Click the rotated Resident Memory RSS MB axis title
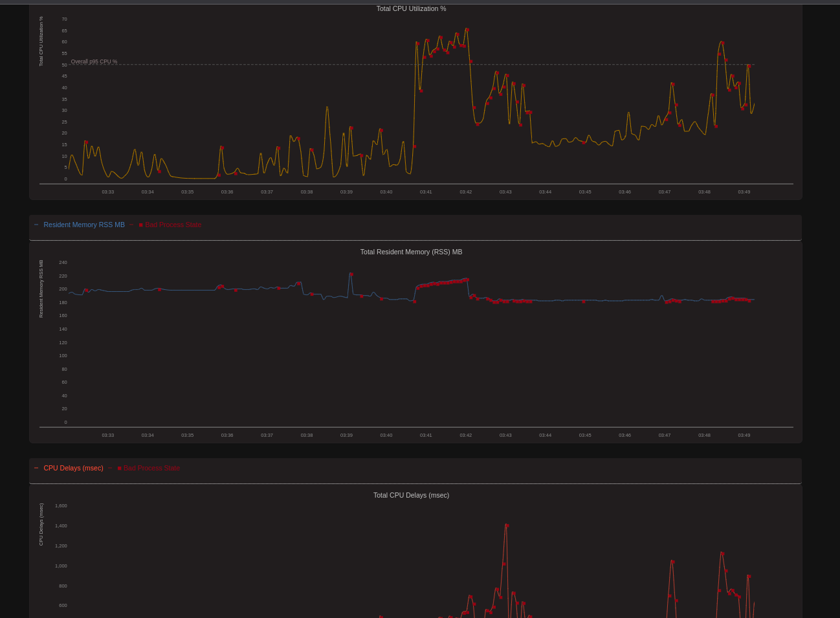Screen dimensions: 840x618 pyautogui.click(x=41, y=289)
